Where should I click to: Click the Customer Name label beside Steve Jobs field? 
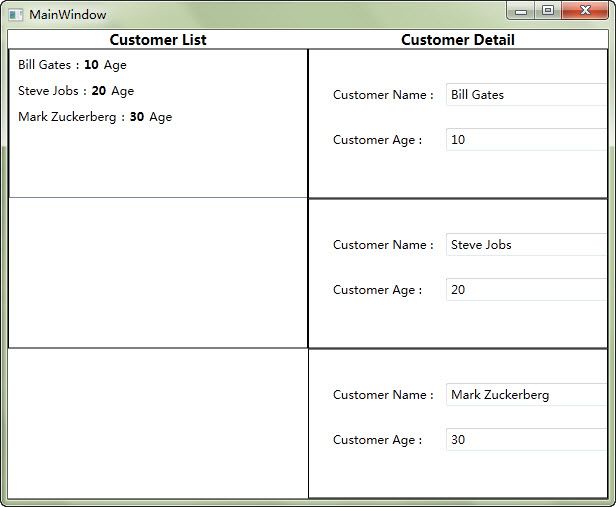pyautogui.click(x=383, y=245)
